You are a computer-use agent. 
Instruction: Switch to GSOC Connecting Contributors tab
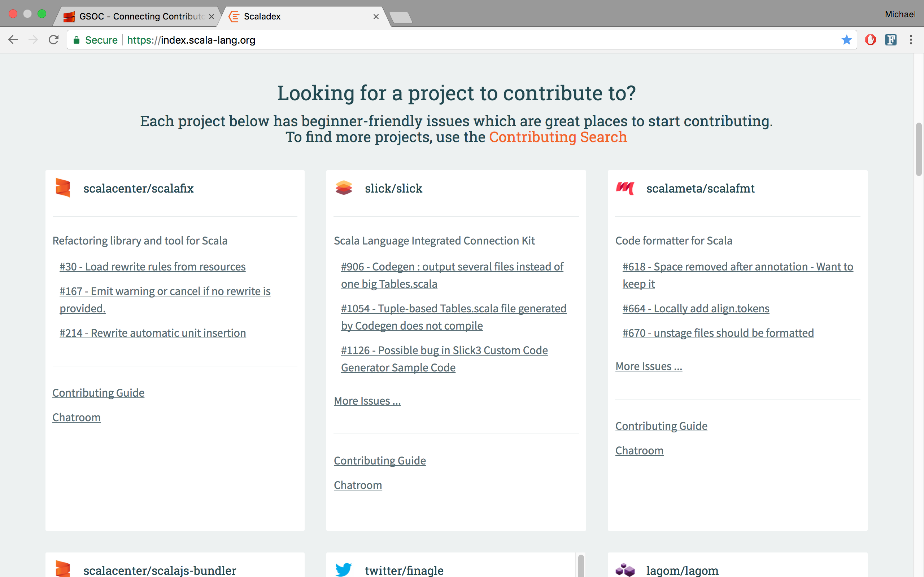tap(141, 17)
